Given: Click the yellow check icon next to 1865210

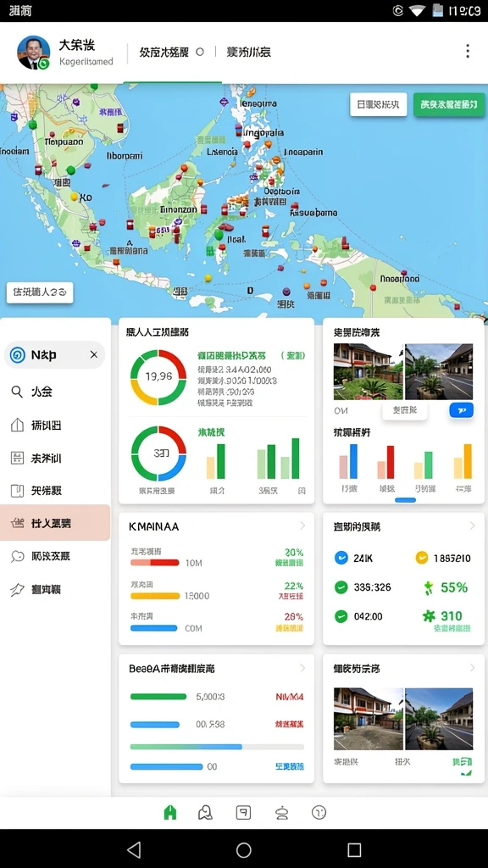Looking at the screenshot, I should coord(422,558).
